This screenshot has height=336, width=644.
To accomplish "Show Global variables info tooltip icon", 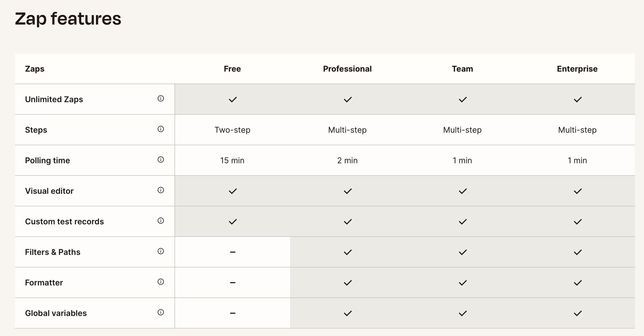I will click(x=161, y=312).
